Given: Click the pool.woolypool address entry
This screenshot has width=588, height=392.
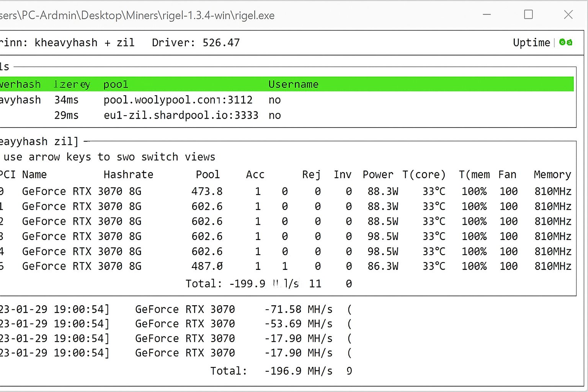Looking at the screenshot, I should click(178, 100).
